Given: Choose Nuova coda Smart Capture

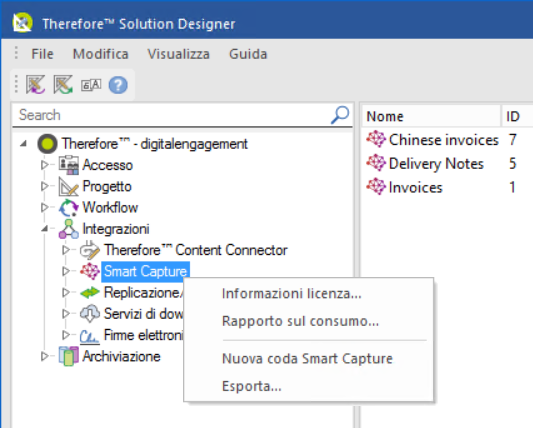Looking at the screenshot, I should pyautogui.click(x=309, y=359).
